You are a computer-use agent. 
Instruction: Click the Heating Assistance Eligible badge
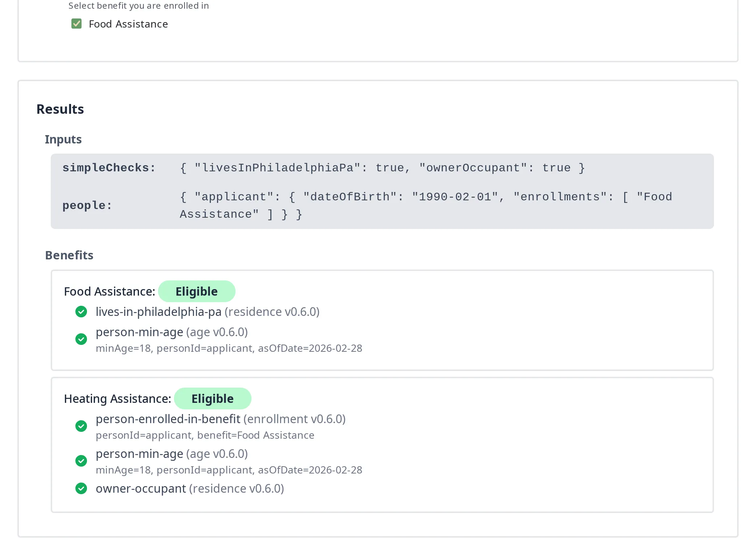[212, 398]
